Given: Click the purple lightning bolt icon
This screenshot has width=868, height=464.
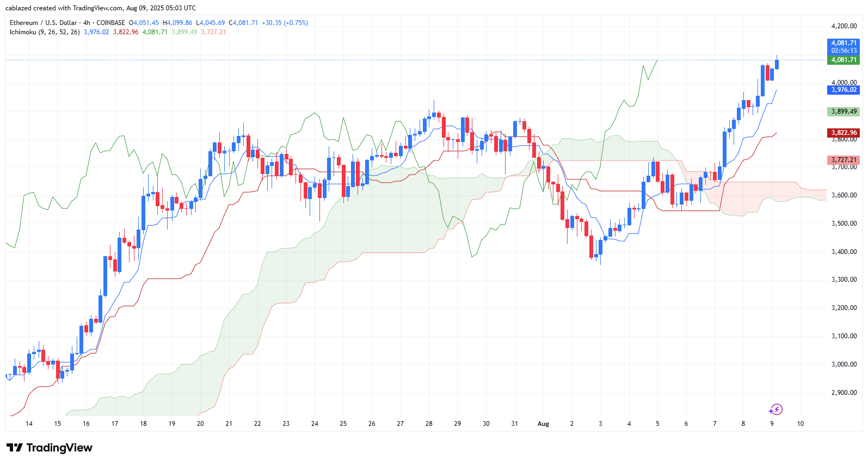Looking at the screenshot, I should point(775,409).
